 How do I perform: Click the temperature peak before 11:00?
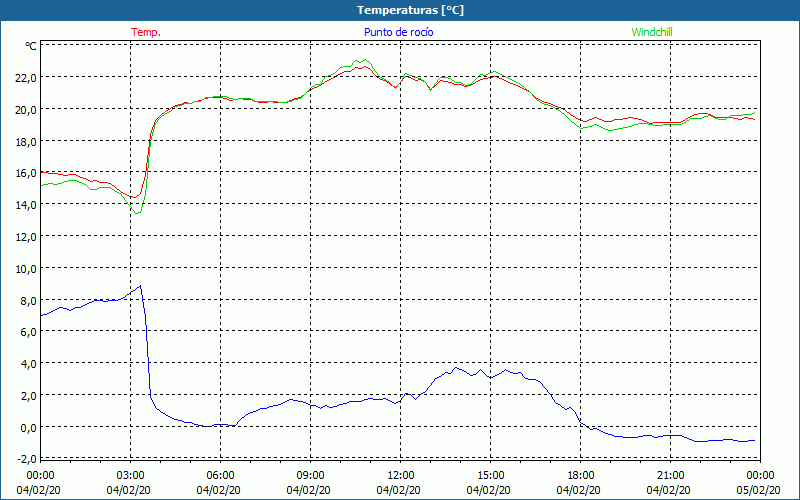coord(365,66)
